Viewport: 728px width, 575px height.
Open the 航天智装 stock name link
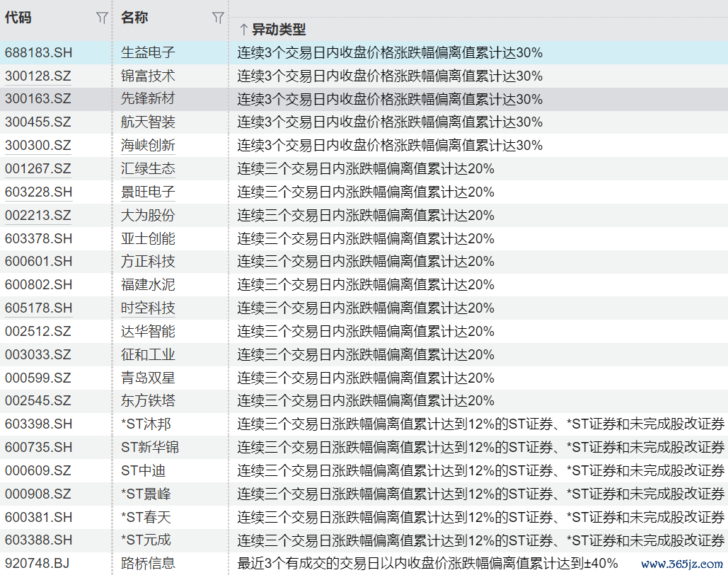tap(148, 122)
